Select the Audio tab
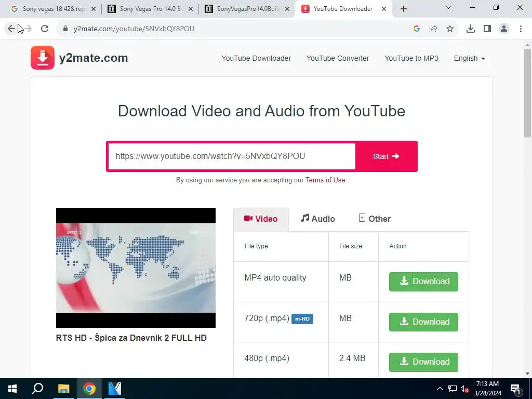 click(x=318, y=219)
